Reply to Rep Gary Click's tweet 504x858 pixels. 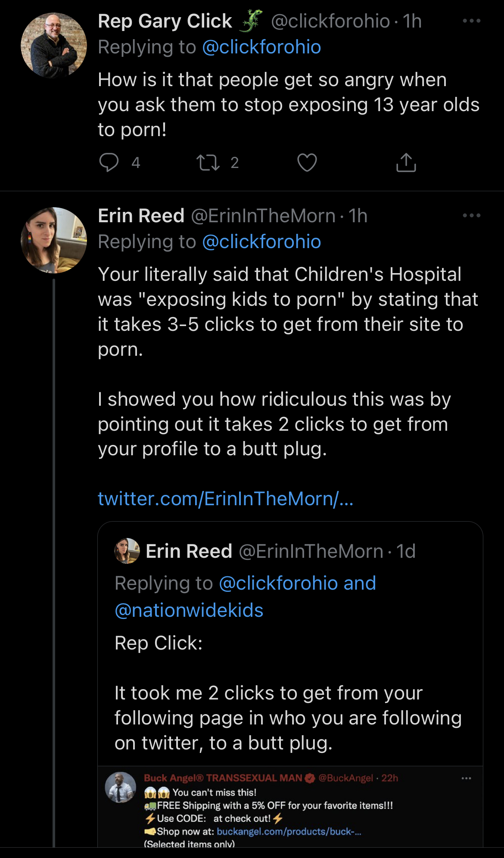point(109,162)
